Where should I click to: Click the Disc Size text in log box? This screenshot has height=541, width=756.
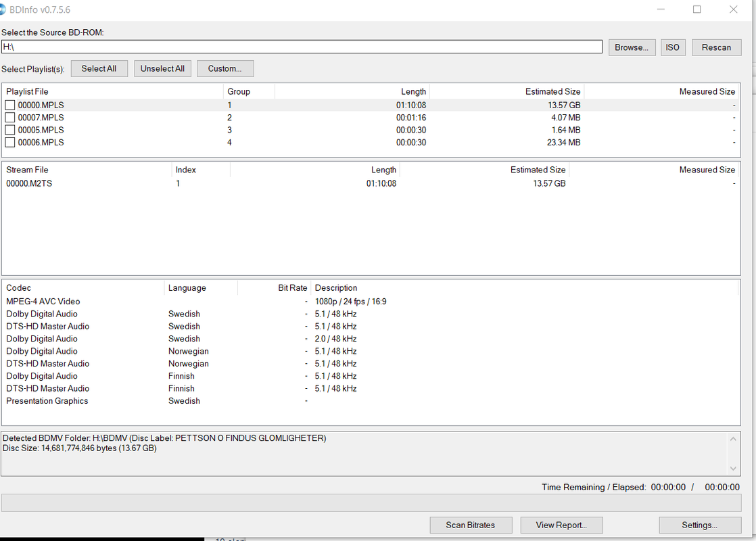point(80,448)
